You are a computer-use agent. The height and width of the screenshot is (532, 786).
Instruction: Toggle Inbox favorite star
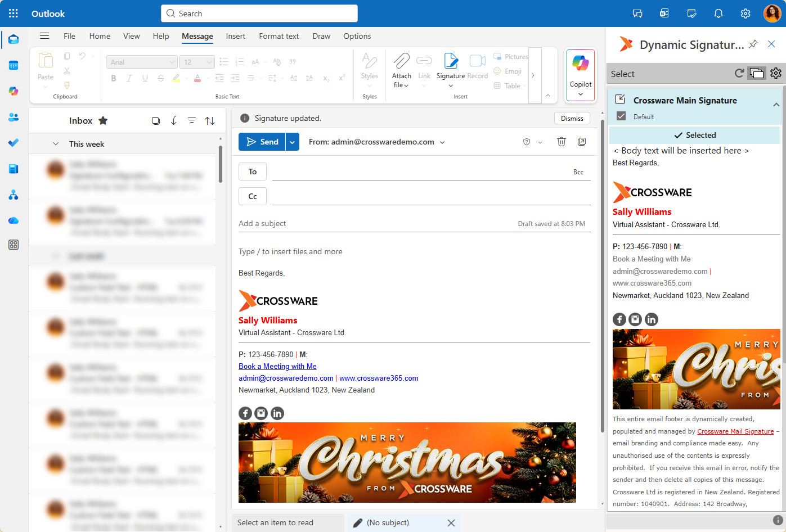click(103, 120)
